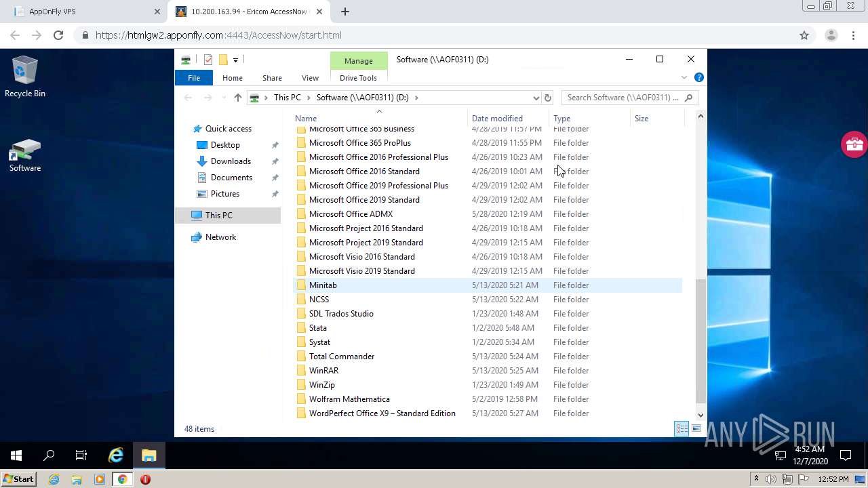Viewport: 868px width, 488px height.
Task: Sort by the Size column header
Action: tap(657, 118)
